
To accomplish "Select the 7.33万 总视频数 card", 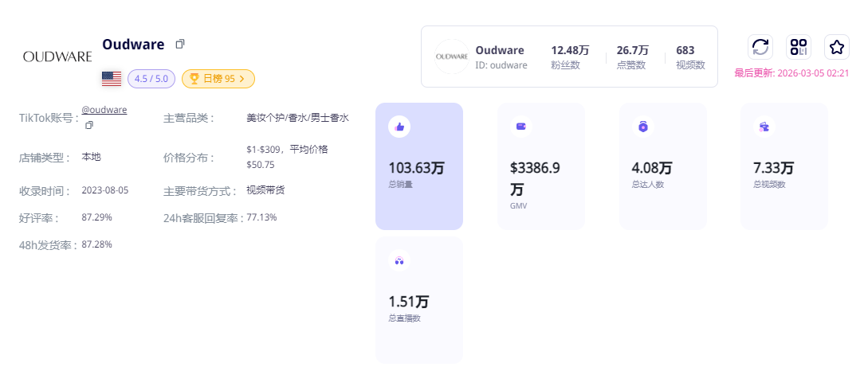I will [x=784, y=166].
